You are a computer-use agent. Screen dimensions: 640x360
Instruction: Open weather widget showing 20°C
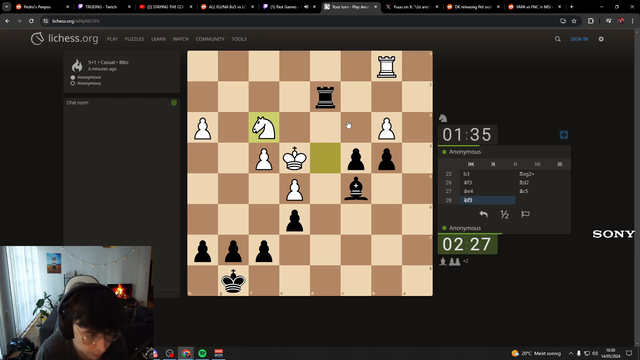[x=536, y=353]
